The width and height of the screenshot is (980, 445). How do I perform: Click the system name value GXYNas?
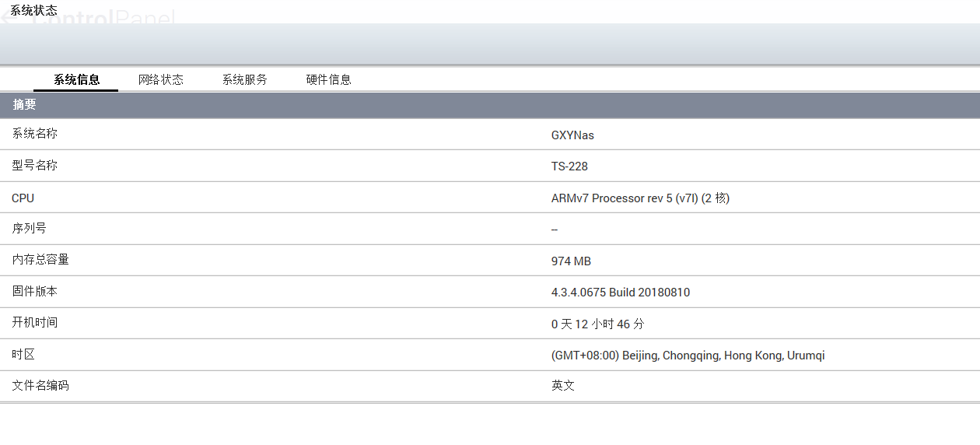coord(572,135)
